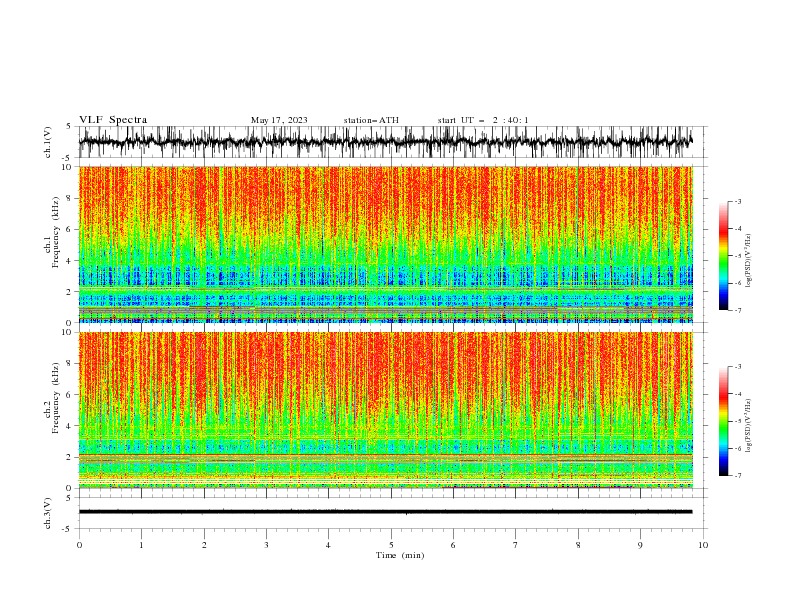
Task: Click the 'Time (min)' axis title
Action: (400, 555)
